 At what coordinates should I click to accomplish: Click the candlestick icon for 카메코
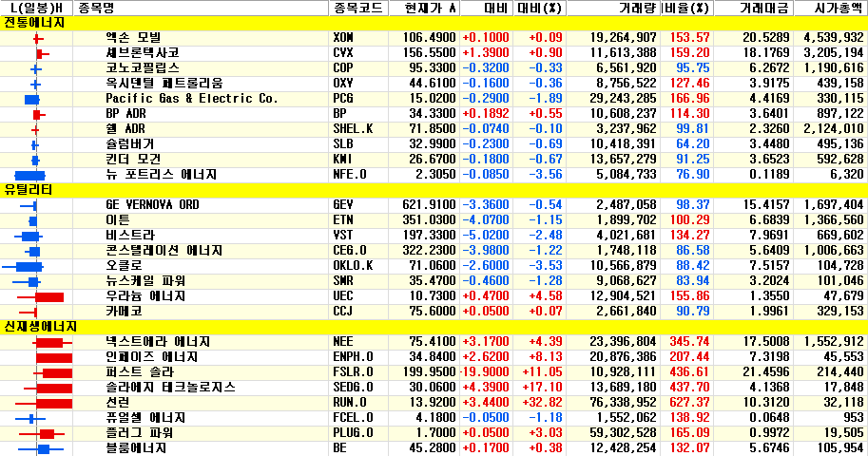click(x=28, y=313)
